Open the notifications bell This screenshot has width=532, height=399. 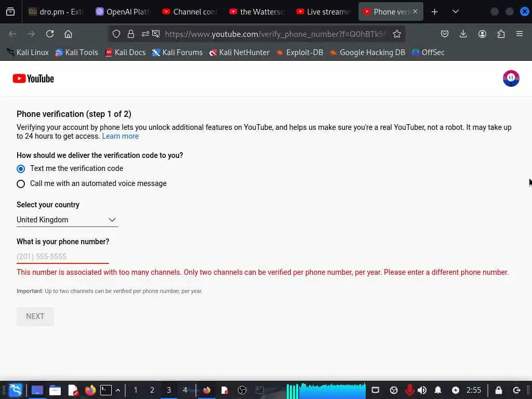click(x=438, y=390)
